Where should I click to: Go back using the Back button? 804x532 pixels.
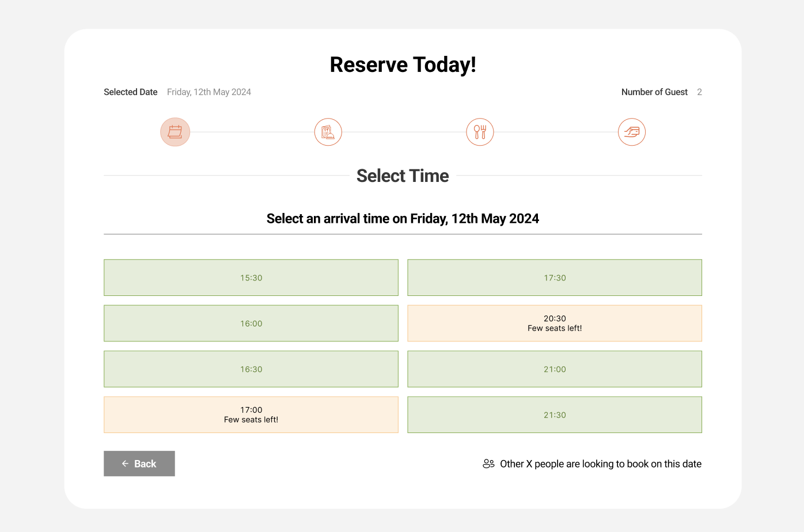(x=139, y=463)
